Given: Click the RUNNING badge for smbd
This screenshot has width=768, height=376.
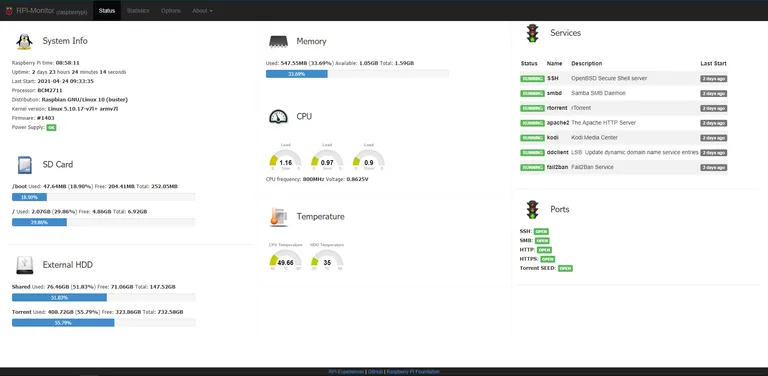Looking at the screenshot, I should pos(532,94).
